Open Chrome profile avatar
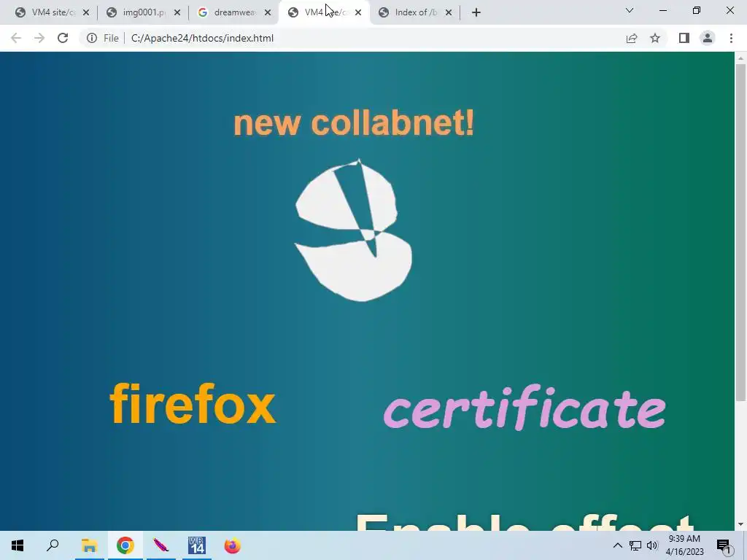 [708, 38]
